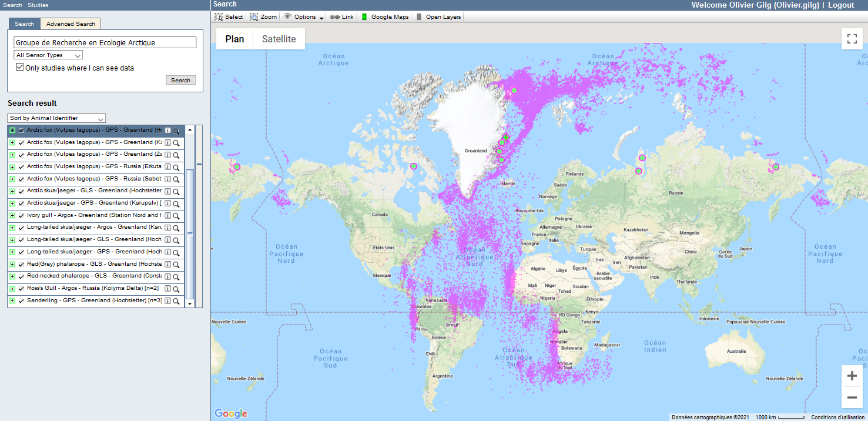Select the Red(Grey) phalarope GLS study row
The height and width of the screenshot is (421, 868).
tap(96, 265)
